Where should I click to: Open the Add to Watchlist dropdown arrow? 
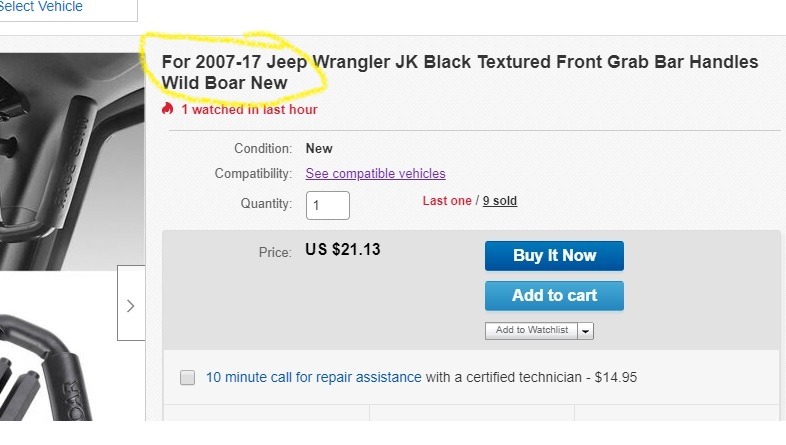click(x=586, y=331)
